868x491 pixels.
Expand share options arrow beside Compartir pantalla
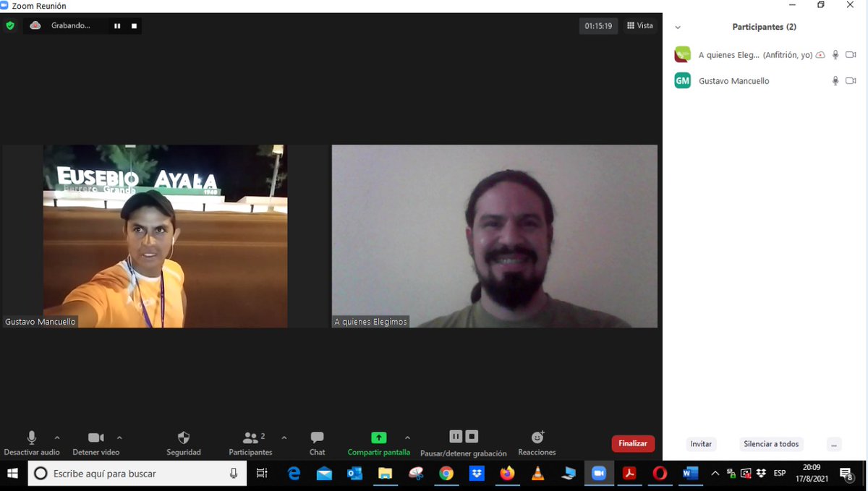[x=407, y=437]
